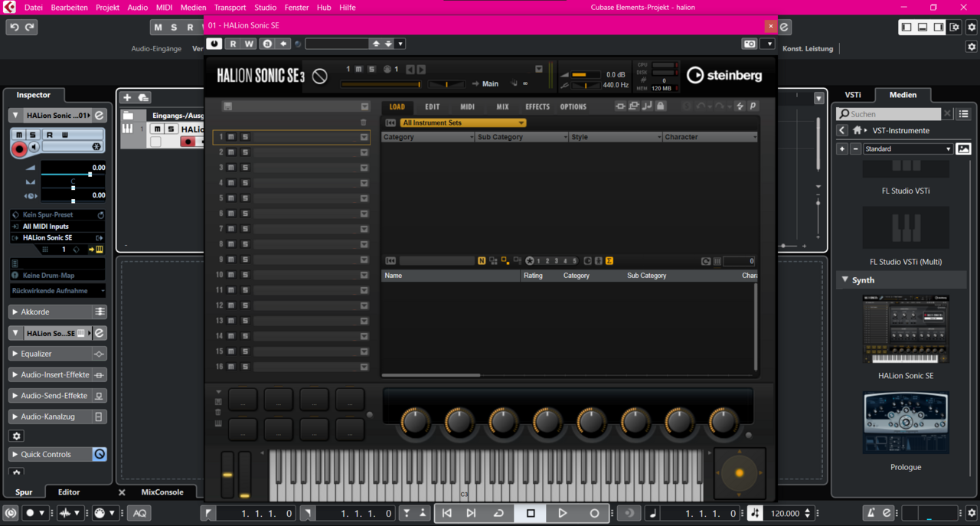Open the OPTIONS page in HALion

coord(573,106)
